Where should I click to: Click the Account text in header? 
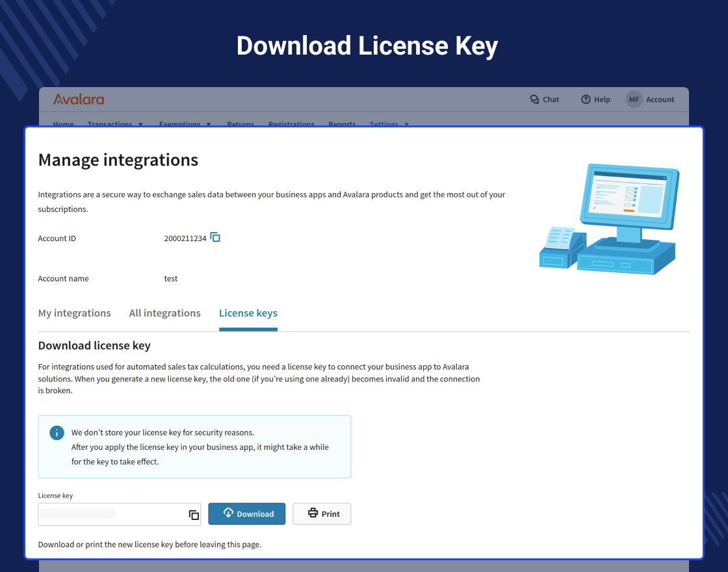[660, 99]
